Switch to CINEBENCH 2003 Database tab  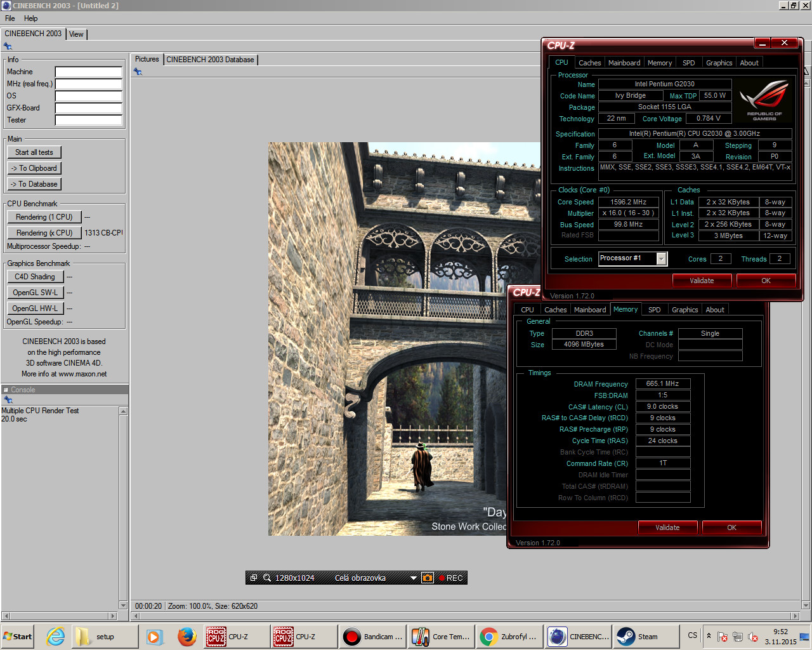[210, 60]
